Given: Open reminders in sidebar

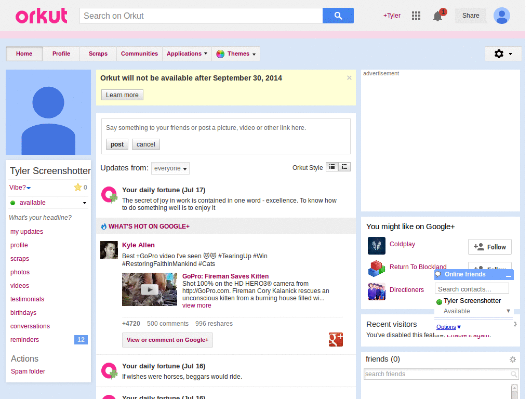Looking at the screenshot, I should tap(25, 340).
